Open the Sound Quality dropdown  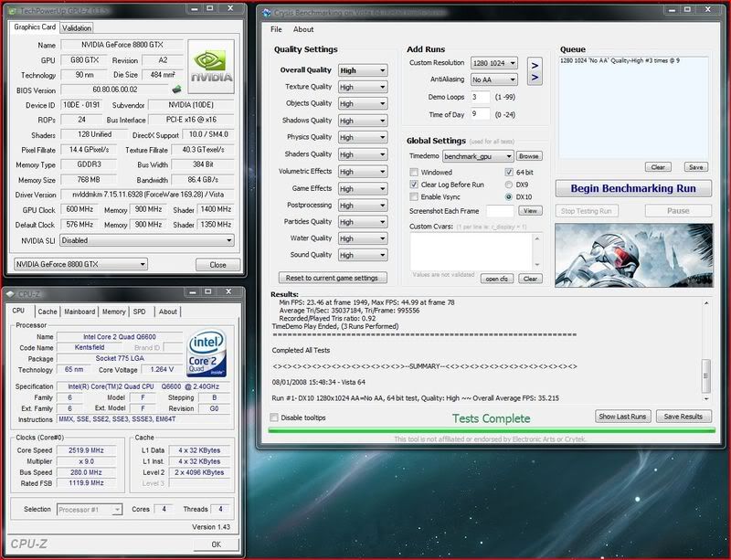coord(363,256)
